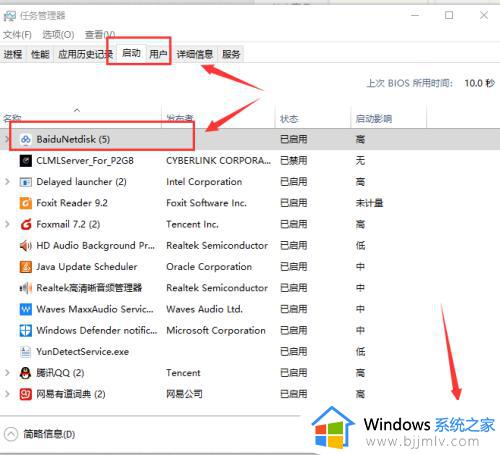The width and height of the screenshot is (500, 455).
Task: Sort by the 名称 column header
Action: [81, 116]
